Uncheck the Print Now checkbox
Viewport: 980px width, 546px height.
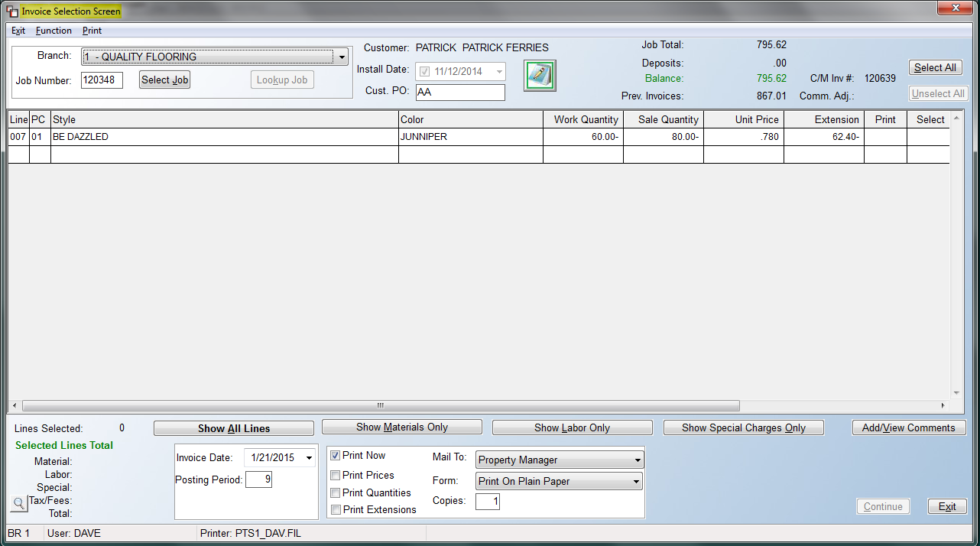tap(334, 455)
